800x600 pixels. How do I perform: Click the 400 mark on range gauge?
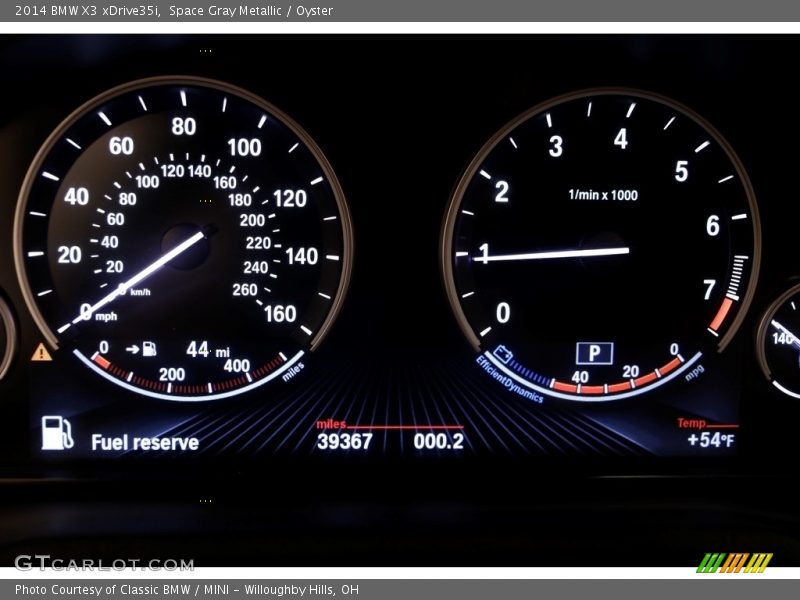click(237, 365)
